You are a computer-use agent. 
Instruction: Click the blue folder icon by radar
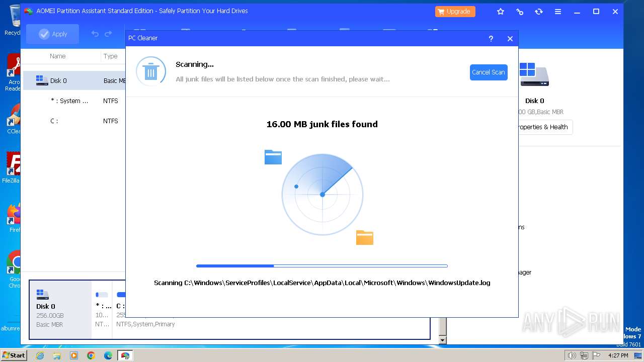(273, 157)
